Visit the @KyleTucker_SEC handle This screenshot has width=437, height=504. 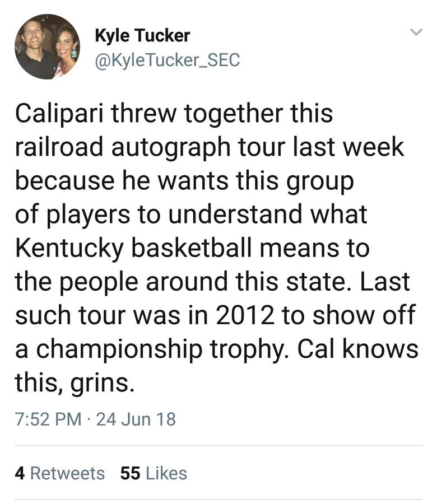click(168, 59)
